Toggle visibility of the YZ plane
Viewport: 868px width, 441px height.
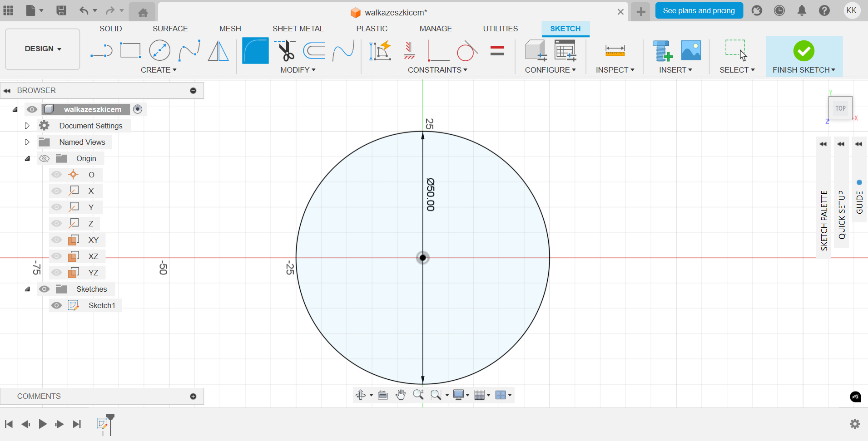(x=56, y=273)
